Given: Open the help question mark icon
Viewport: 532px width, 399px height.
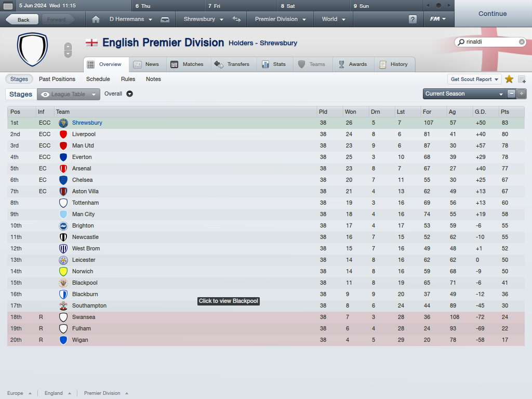Looking at the screenshot, I should pyautogui.click(x=413, y=19).
